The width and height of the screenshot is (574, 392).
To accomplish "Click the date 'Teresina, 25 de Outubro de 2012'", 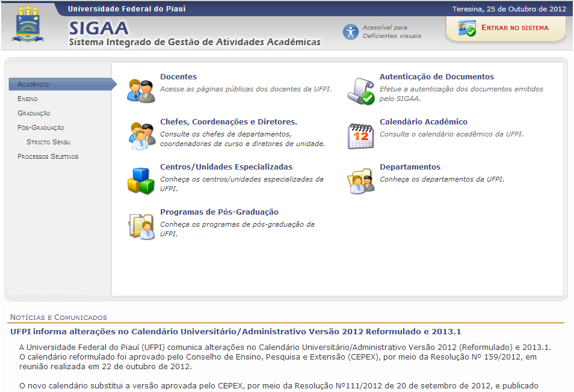I will (509, 9).
